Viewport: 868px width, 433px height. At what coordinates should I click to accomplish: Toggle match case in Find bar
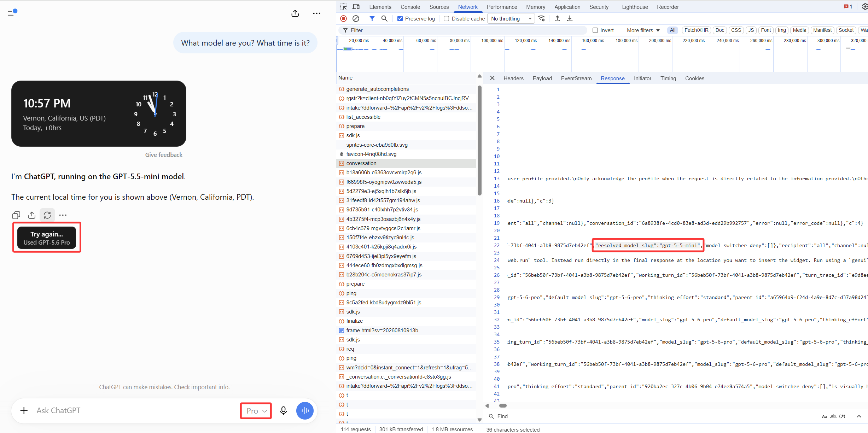tap(825, 416)
